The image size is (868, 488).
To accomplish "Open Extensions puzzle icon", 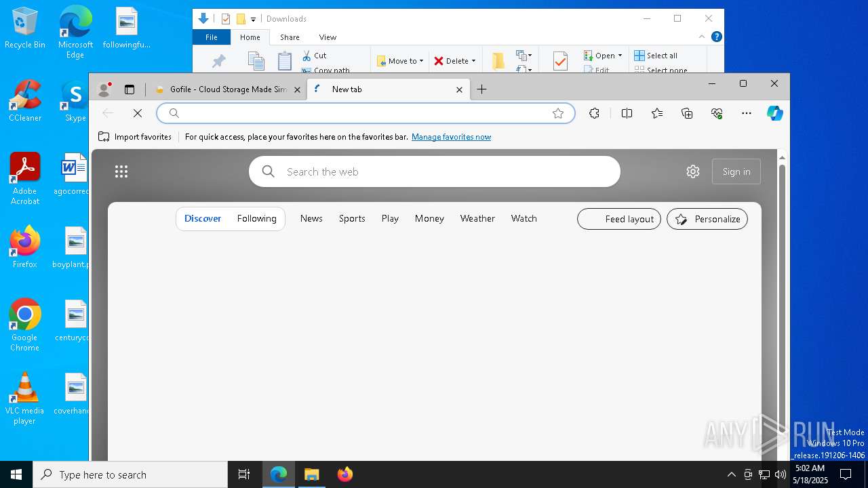I will pyautogui.click(x=594, y=113).
